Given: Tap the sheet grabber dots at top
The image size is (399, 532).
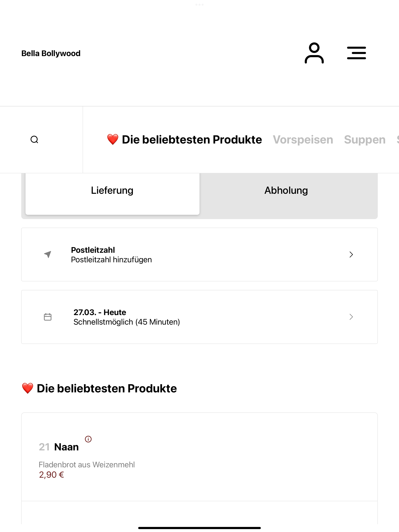Looking at the screenshot, I should pos(199,4).
